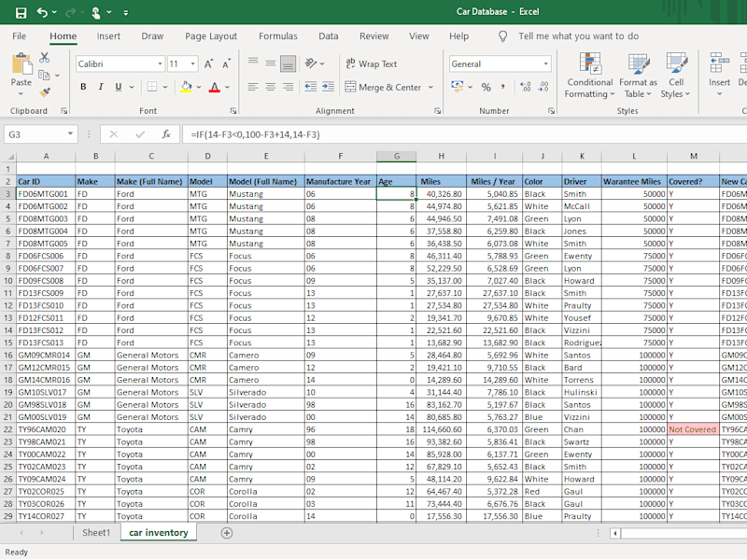Click Merge & Center button
The width and height of the screenshot is (747, 560).
(x=384, y=87)
